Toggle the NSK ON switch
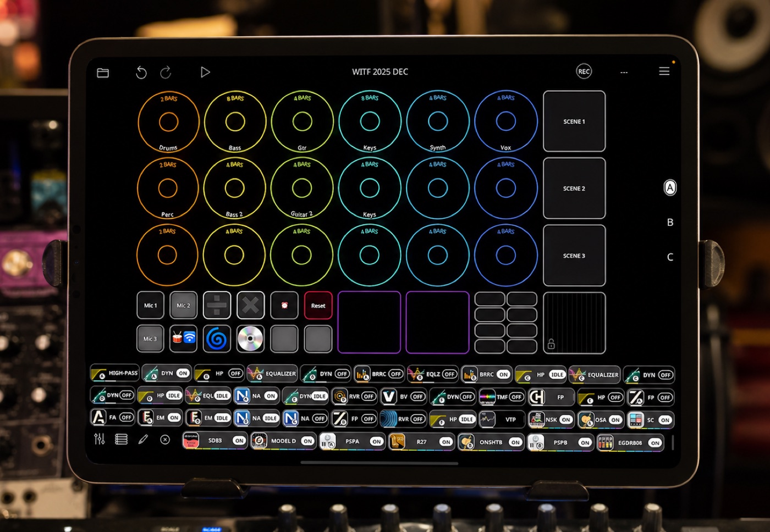Image resolution: width=770 pixels, height=532 pixels. coord(565,420)
